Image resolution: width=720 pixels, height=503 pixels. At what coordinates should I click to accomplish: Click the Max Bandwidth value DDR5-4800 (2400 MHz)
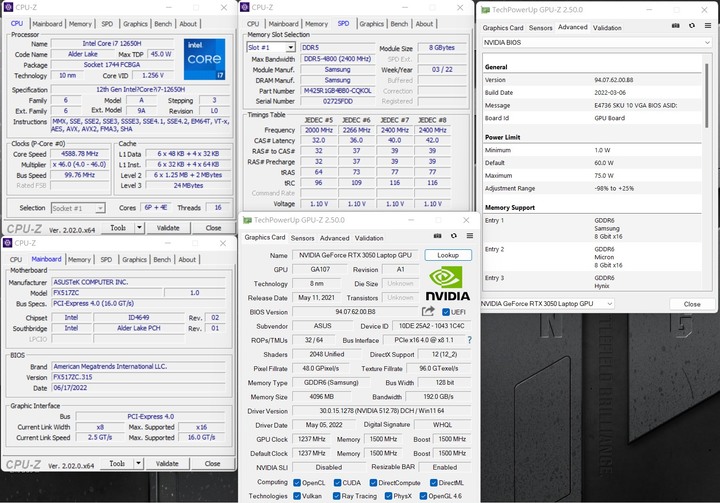tap(338, 59)
